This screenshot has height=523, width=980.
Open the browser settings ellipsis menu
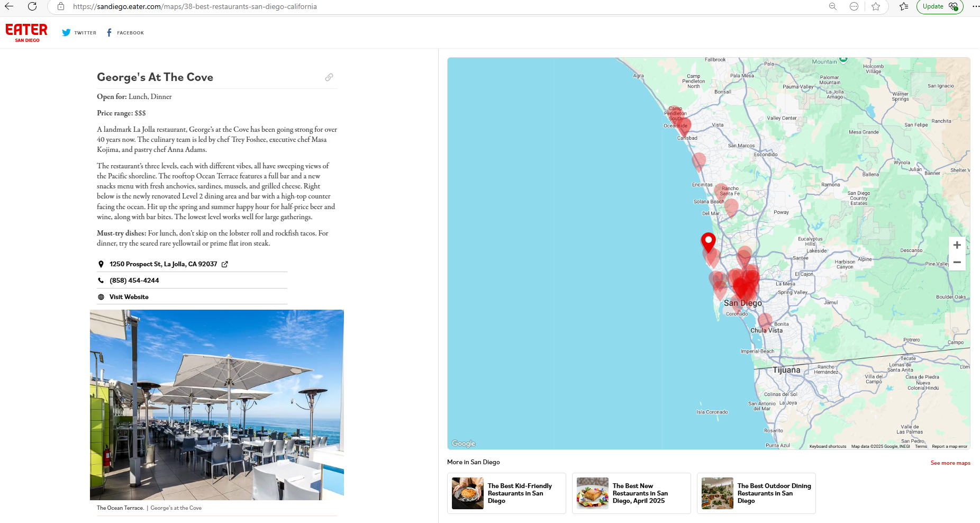[975, 6]
